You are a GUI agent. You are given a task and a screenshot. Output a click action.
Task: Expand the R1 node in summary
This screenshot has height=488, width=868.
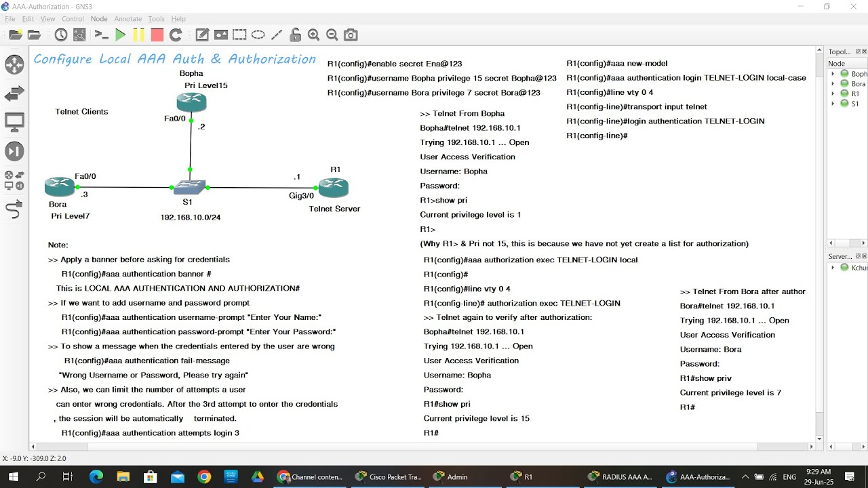click(x=833, y=94)
